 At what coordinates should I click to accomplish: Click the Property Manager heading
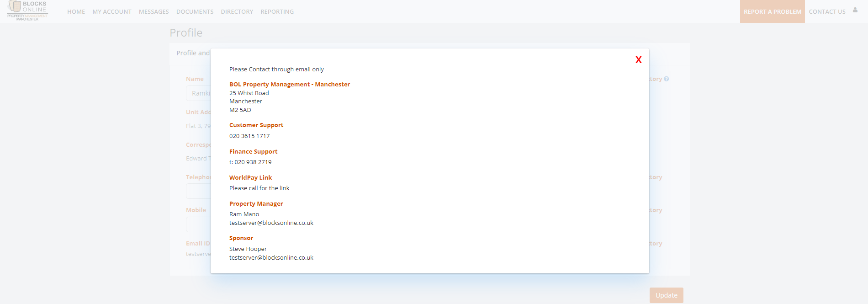[256, 204]
